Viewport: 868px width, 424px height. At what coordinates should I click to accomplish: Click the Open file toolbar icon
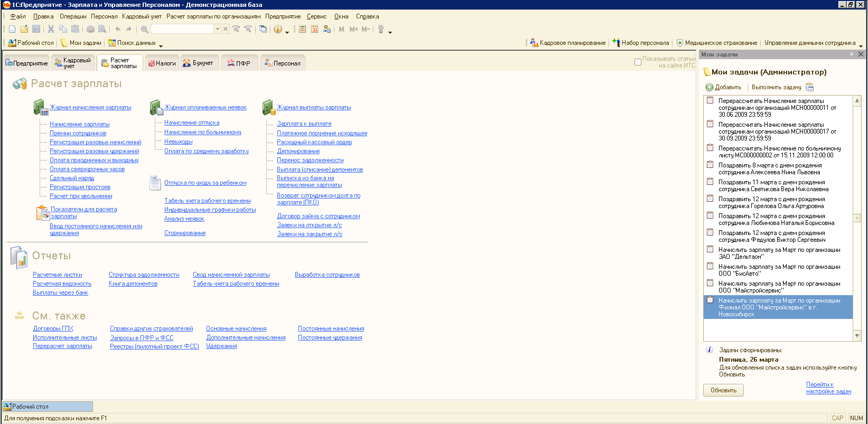coord(24,29)
